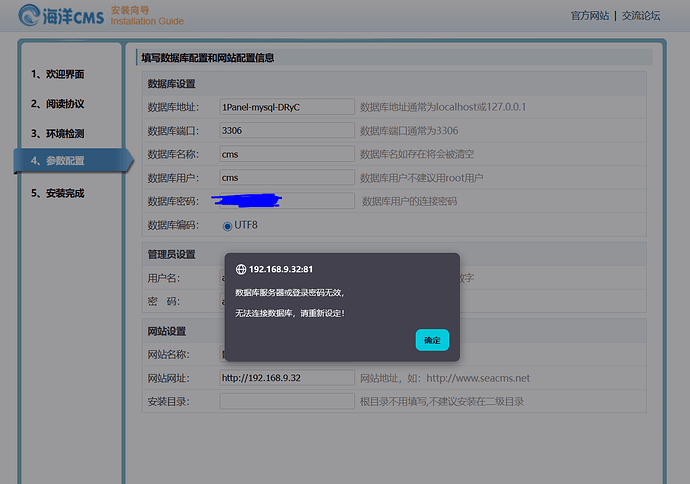Click the empty 安装目录 input field

[287, 401]
